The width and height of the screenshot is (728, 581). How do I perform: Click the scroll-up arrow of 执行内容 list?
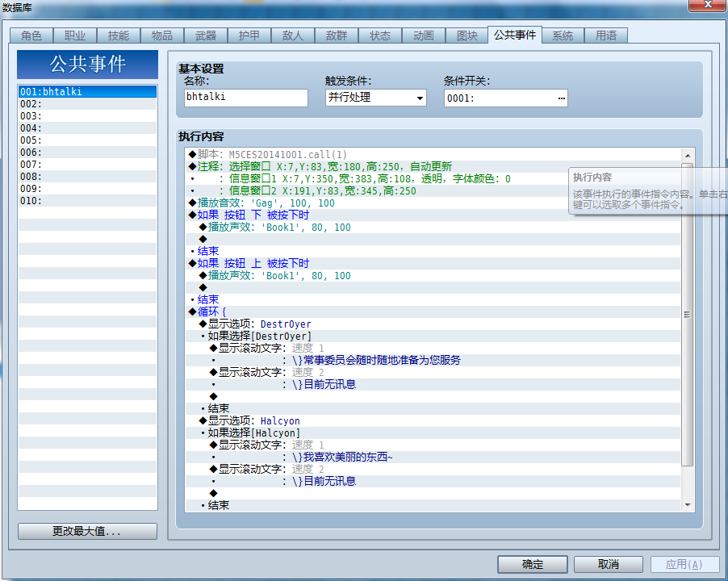point(688,156)
